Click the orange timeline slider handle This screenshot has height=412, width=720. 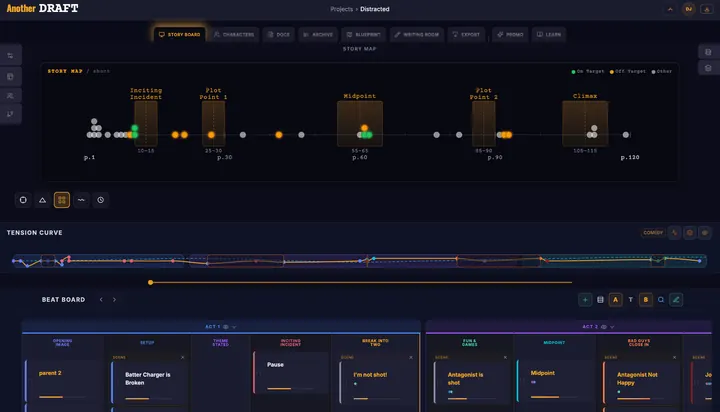pyautogui.click(x=151, y=282)
